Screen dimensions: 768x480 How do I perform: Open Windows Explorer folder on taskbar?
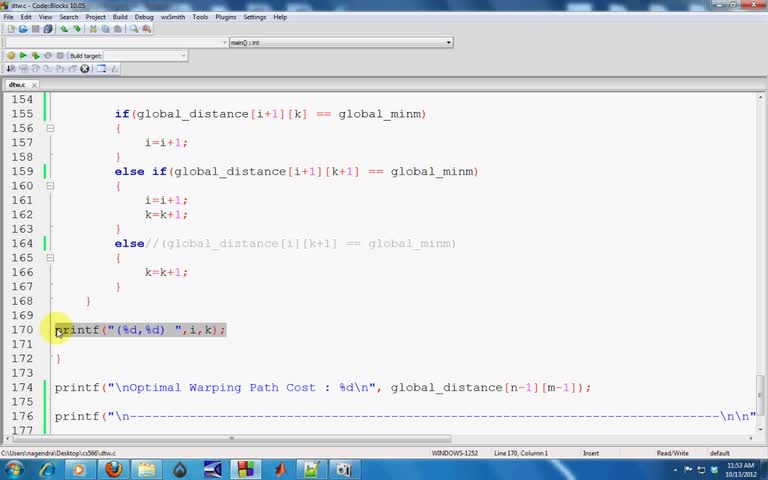click(x=146, y=470)
